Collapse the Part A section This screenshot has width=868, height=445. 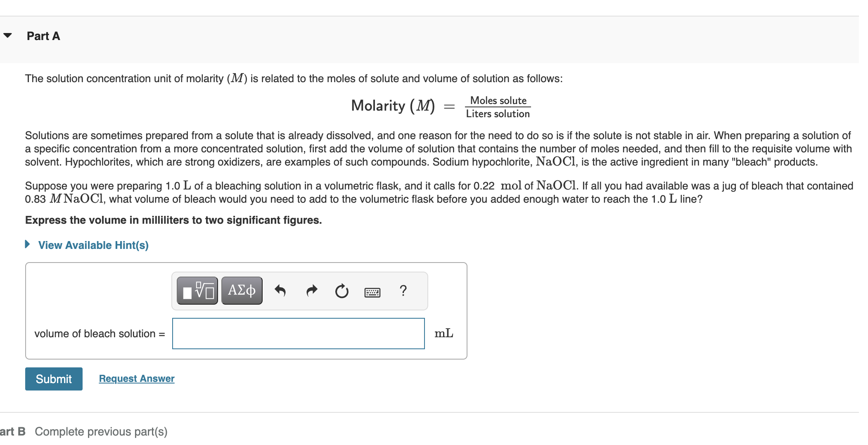point(7,35)
